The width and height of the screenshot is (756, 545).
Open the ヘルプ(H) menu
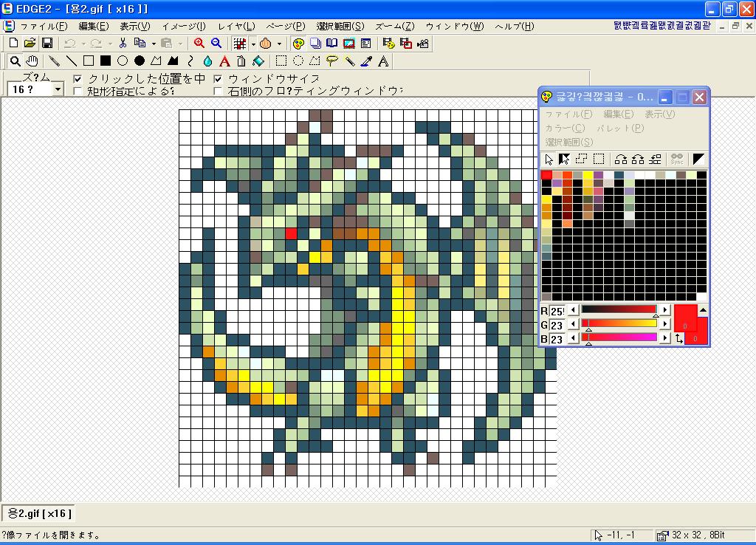click(x=515, y=26)
